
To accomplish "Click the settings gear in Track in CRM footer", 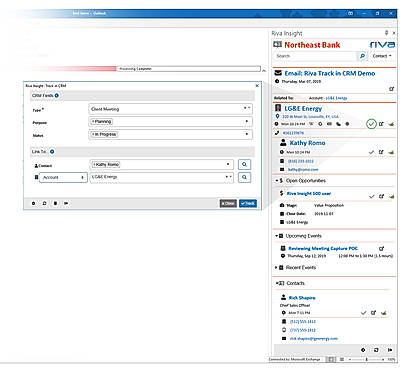I will pyautogui.click(x=33, y=203).
